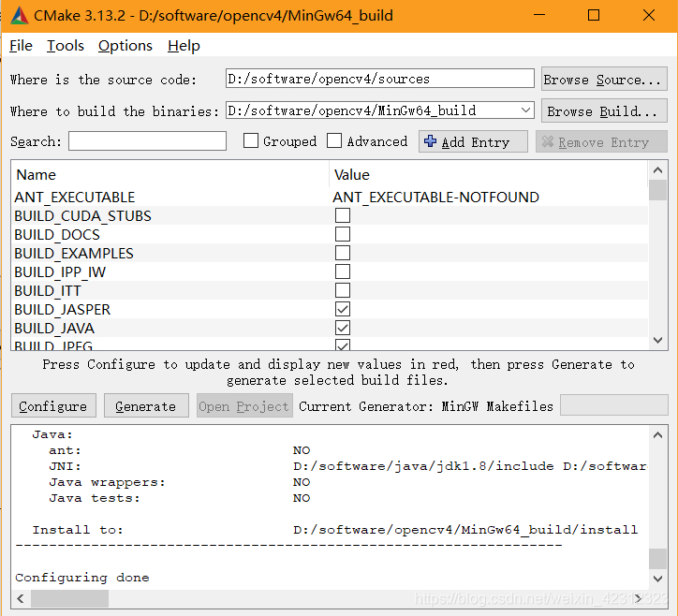678x616 pixels.
Task: Uncheck the BUILD_JASPER option
Action: (x=343, y=309)
